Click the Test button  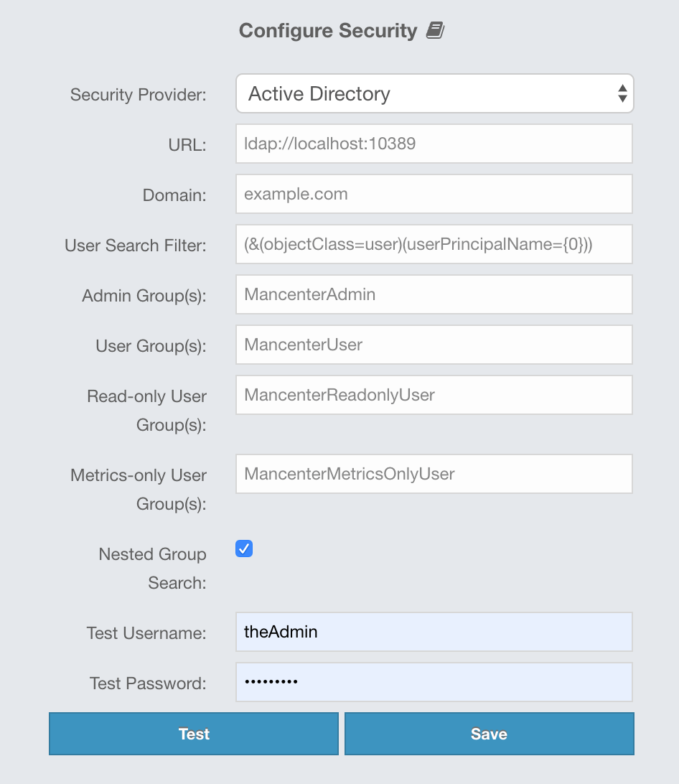(194, 734)
